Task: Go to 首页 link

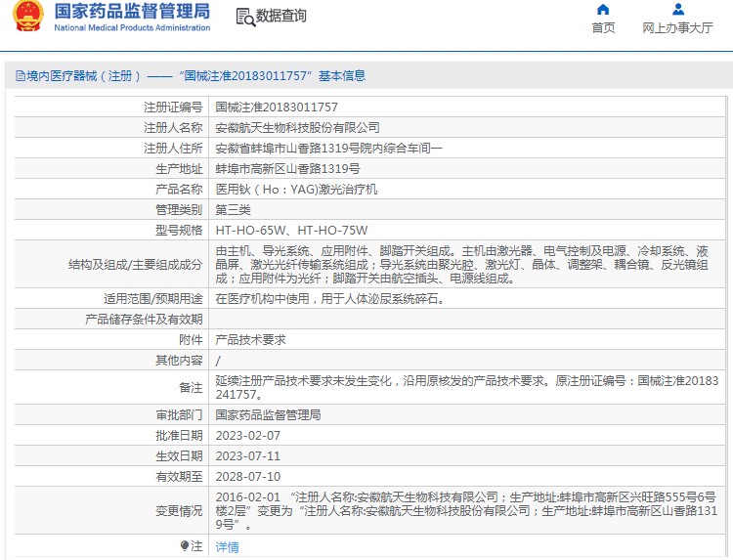Action: coord(603,28)
